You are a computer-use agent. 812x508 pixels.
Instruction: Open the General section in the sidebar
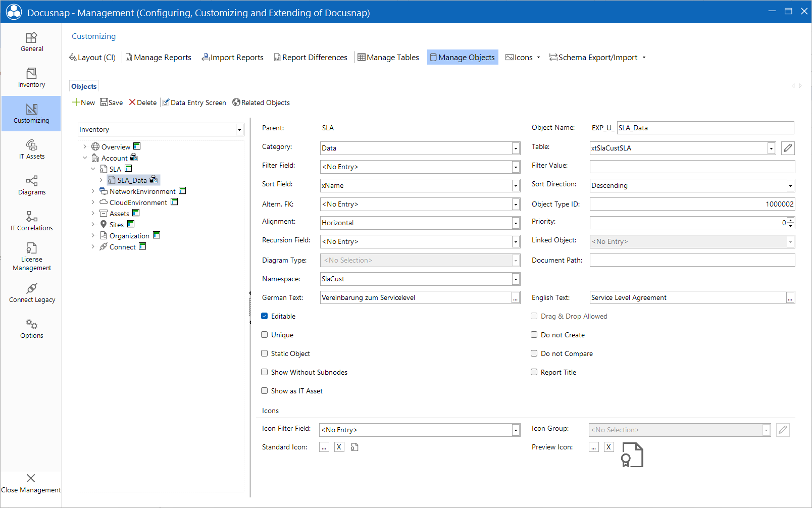pos(31,42)
